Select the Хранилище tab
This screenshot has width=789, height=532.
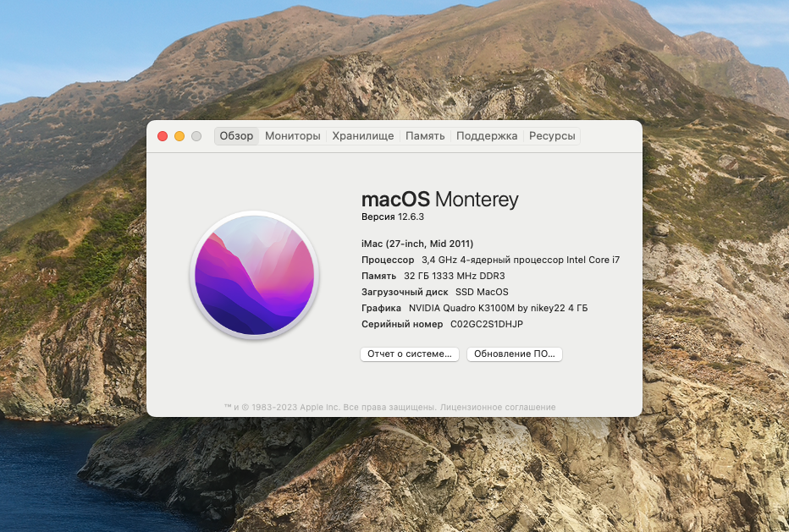pyautogui.click(x=363, y=136)
